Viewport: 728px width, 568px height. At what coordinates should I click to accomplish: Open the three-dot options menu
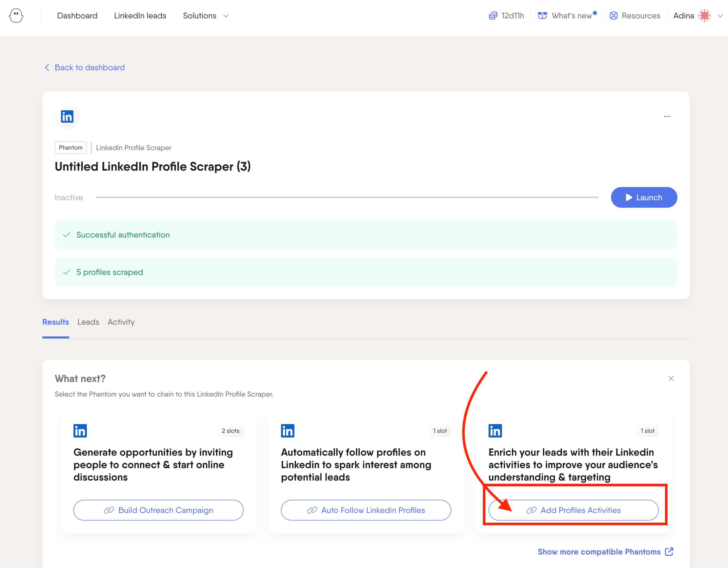pos(667,116)
